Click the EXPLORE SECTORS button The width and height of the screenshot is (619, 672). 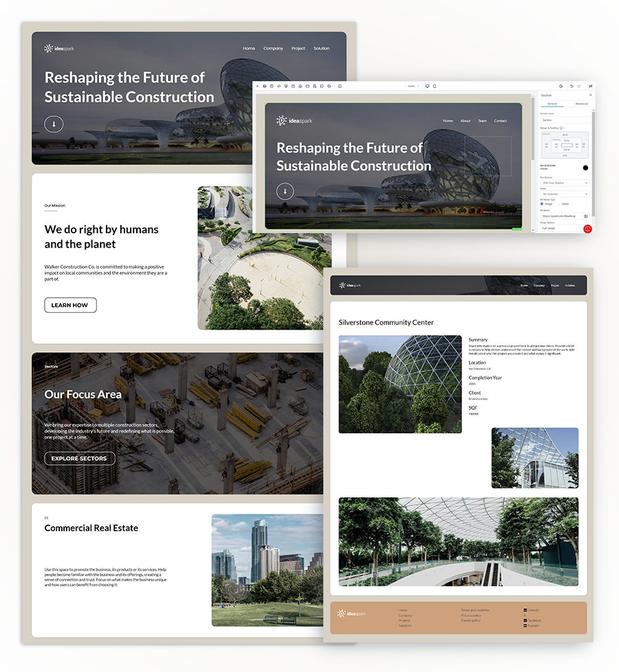[x=80, y=459]
